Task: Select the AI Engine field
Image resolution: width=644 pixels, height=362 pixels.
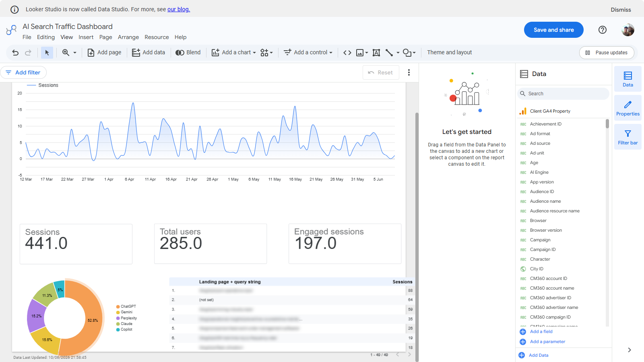Action: click(x=539, y=172)
